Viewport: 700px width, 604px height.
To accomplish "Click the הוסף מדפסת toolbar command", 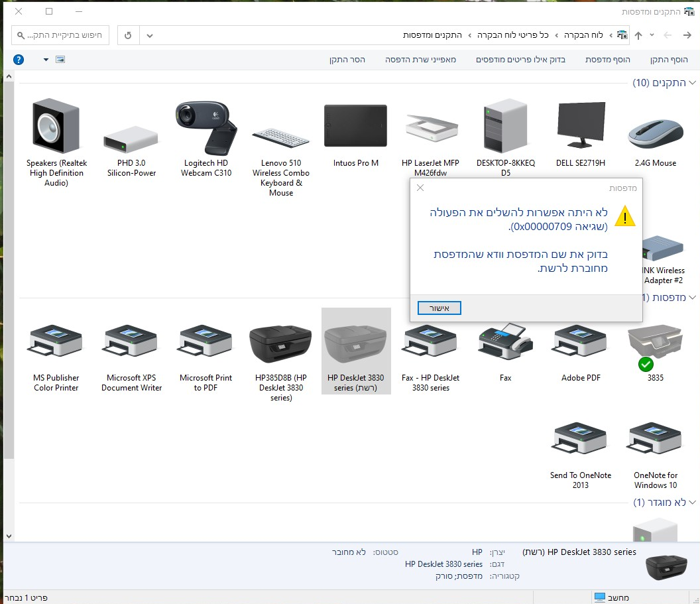I will (608, 60).
